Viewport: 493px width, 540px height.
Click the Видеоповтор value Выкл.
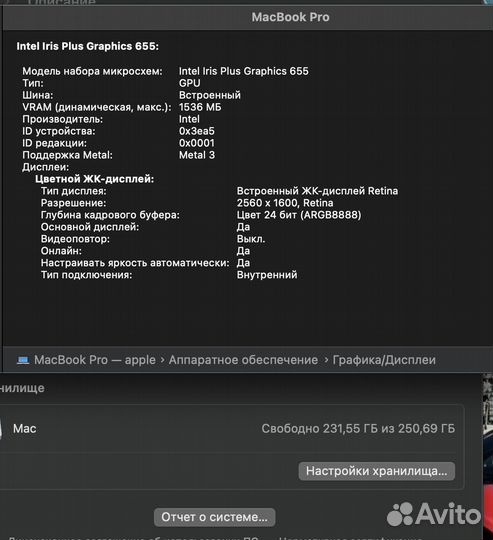[x=251, y=239]
